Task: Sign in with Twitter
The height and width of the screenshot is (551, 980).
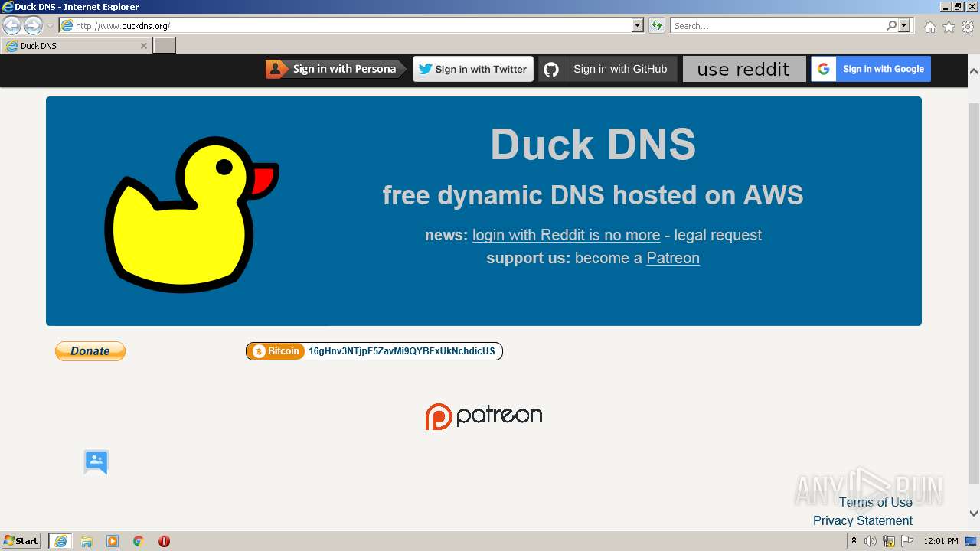Action: point(473,69)
